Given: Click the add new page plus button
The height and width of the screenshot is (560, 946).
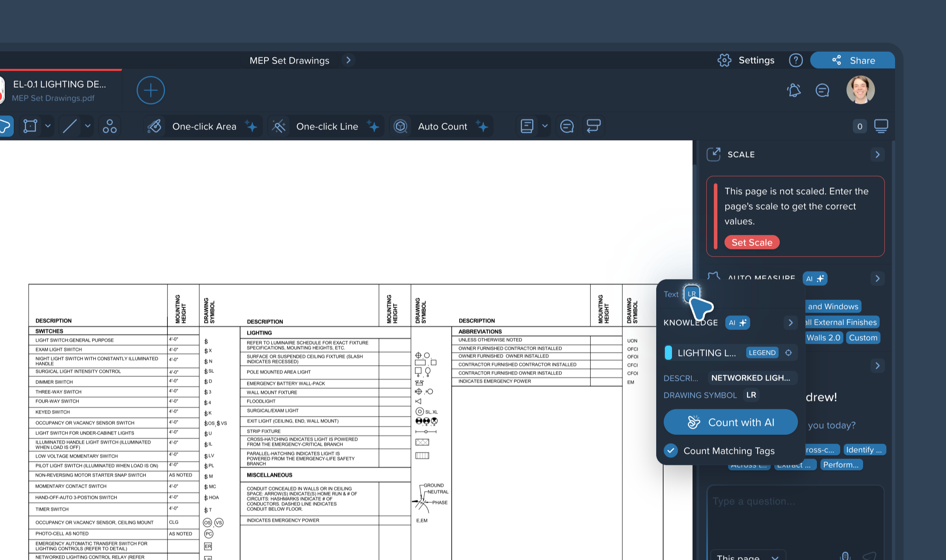Looking at the screenshot, I should pos(150,90).
